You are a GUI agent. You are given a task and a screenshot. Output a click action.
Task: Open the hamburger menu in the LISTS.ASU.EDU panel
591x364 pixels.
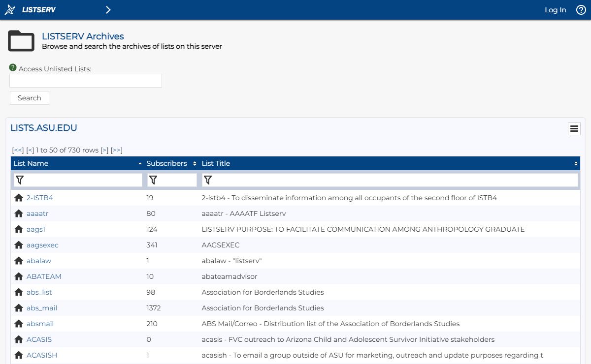[574, 129]
